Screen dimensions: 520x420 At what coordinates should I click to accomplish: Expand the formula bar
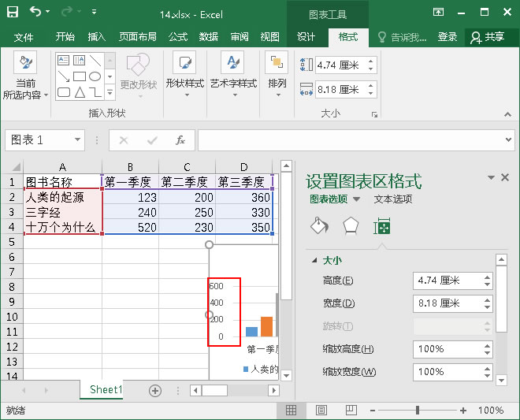click(x=508, y=139)
